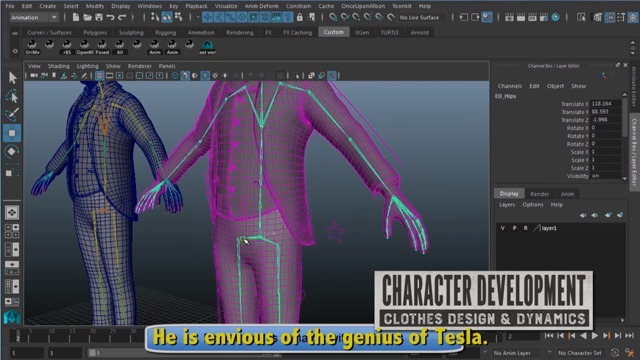The image size is (640, 360).
Task: Toggle the R reference box of layer1
Action: [x=525, y=228]
